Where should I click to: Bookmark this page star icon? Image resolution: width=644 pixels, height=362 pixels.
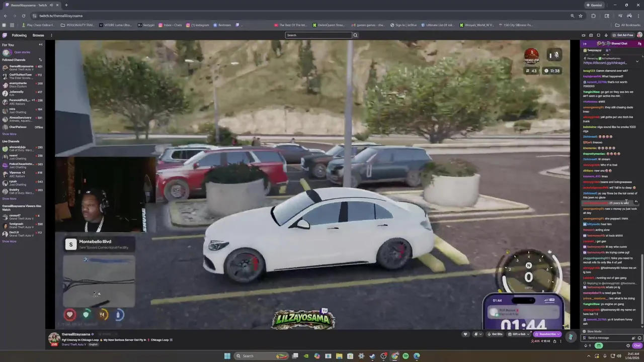[581, 16]
